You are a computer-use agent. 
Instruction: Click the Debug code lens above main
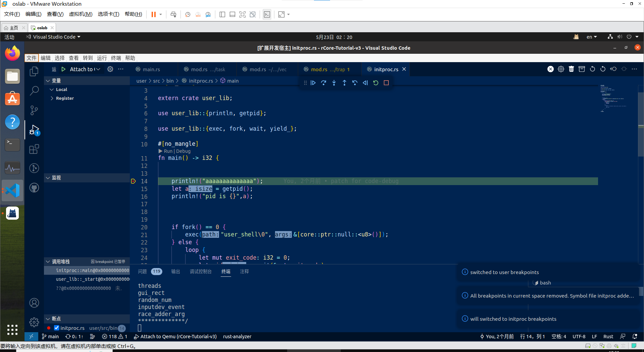(x=183, y=151)
